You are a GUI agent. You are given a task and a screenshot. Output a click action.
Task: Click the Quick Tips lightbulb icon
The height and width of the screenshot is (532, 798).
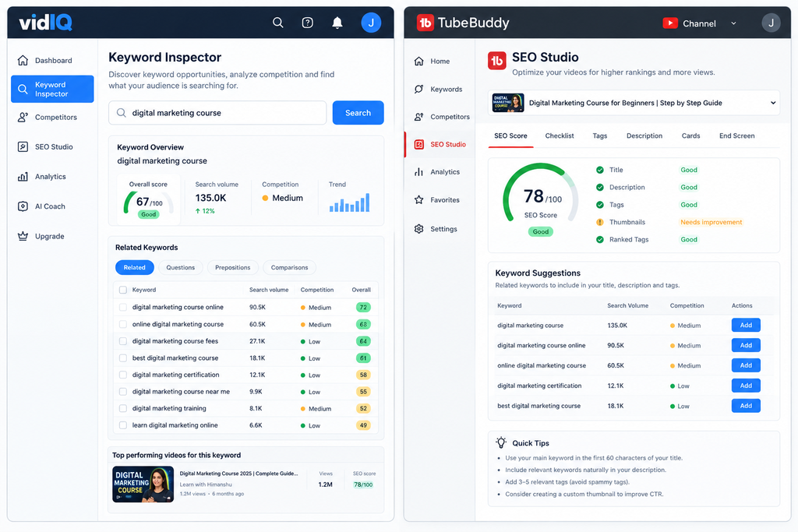[x=501, y=442]
